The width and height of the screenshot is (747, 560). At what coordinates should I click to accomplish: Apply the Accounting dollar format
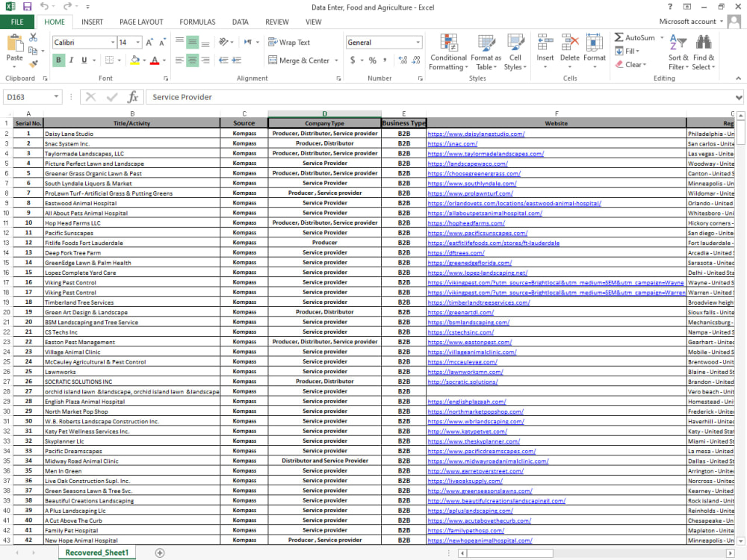[353, 60]
